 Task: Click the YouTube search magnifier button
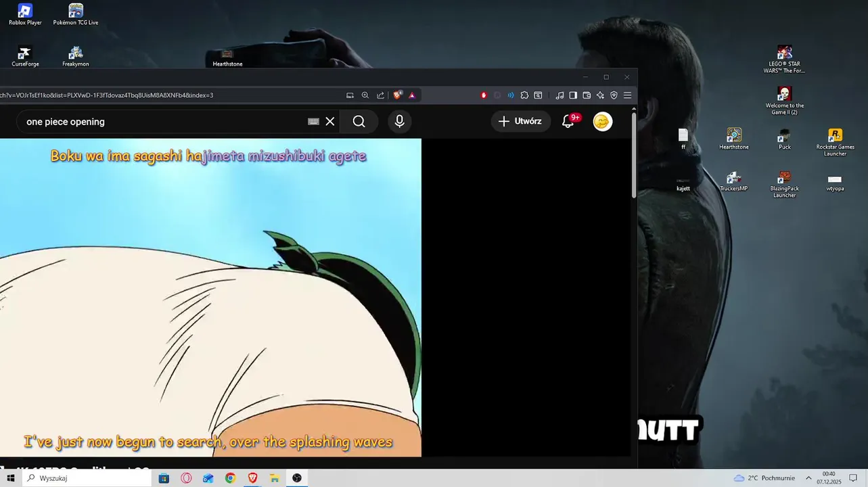[x=359, y=122]
